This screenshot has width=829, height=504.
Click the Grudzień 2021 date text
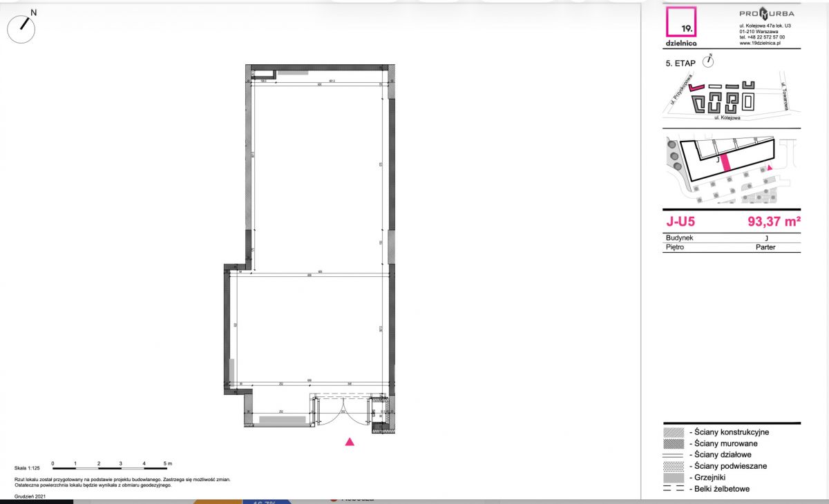tap(30, 496)
